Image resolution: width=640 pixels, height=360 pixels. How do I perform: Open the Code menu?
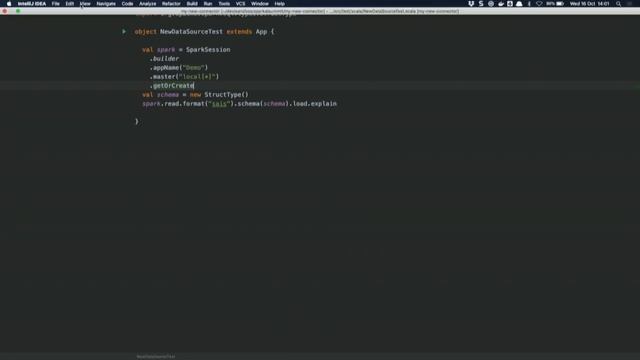[x=127, y=4]
